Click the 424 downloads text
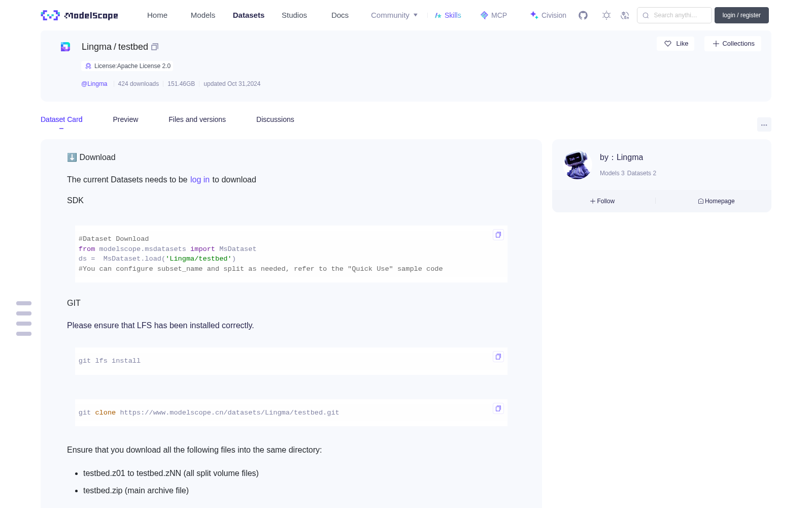Image resolution: width=812 pixels, height=508 pixels. 139,84
